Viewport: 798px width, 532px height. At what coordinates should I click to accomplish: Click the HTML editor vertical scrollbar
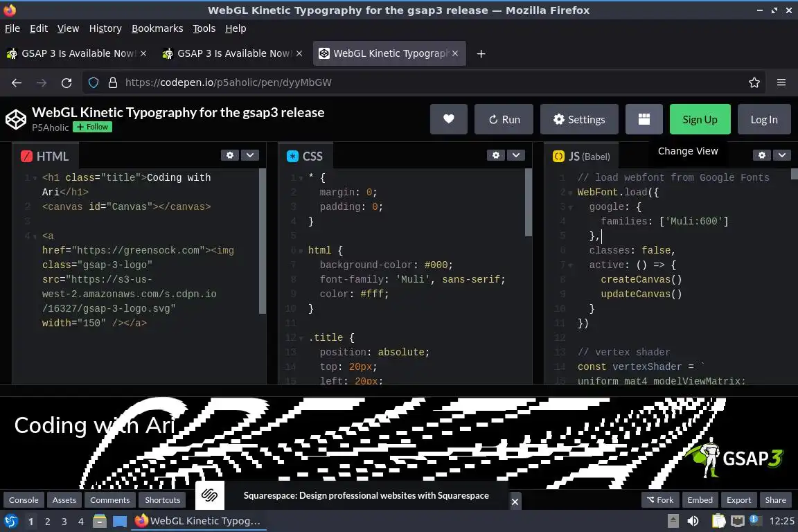point(263,241)
